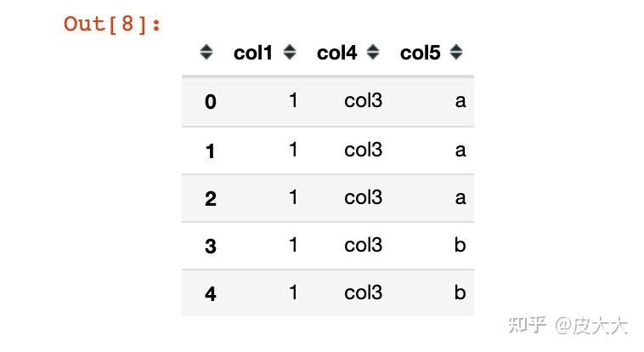Click the col5 value 'b' in row 4
Viewport: 644px width, 352px height.
tap(460, 292)
